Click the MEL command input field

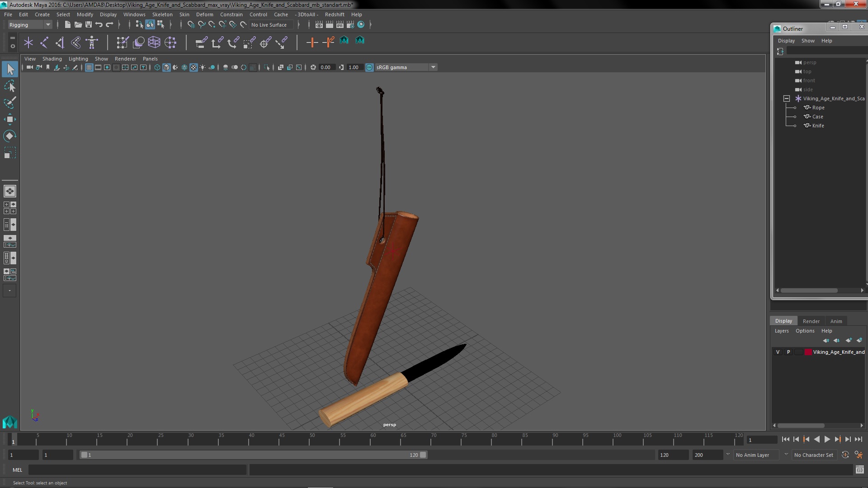[x=137, y=470]
